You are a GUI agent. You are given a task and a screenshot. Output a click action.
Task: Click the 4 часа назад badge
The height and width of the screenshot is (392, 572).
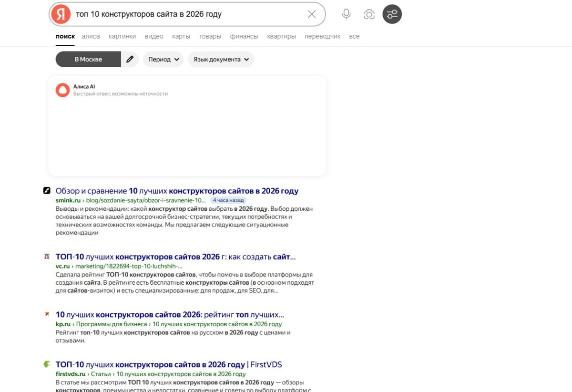point(228,200)
